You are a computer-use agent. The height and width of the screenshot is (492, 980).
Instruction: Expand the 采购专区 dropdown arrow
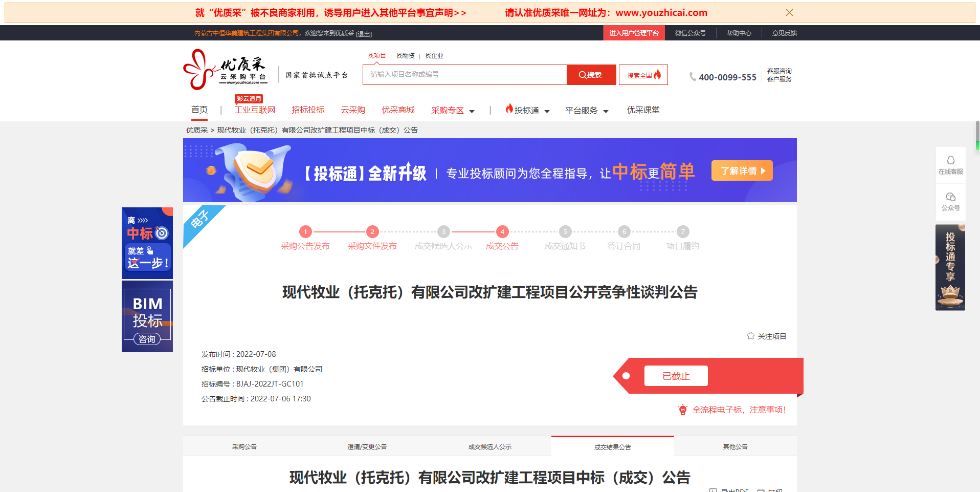coord(472,111)
